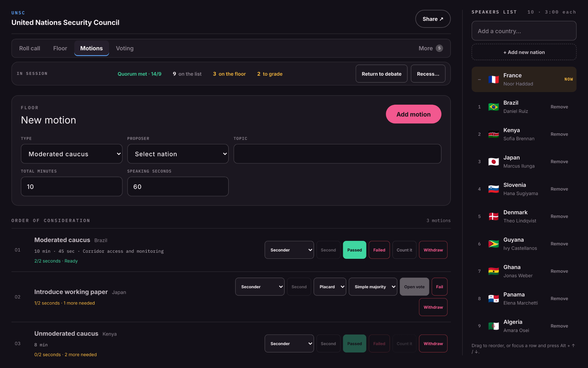Withdraw the Introduce working paper motion
This screenshot has width=588, height=368.
click(x=433, y=307)
